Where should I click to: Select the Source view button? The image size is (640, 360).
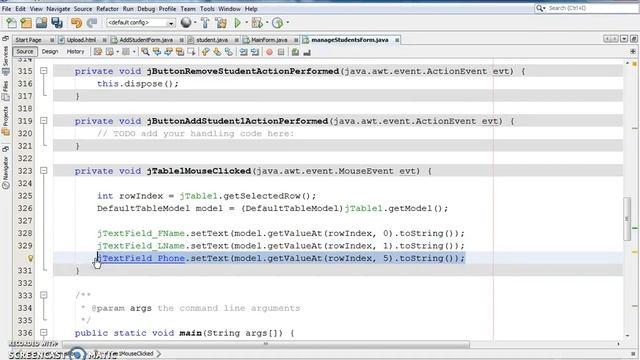24,52
